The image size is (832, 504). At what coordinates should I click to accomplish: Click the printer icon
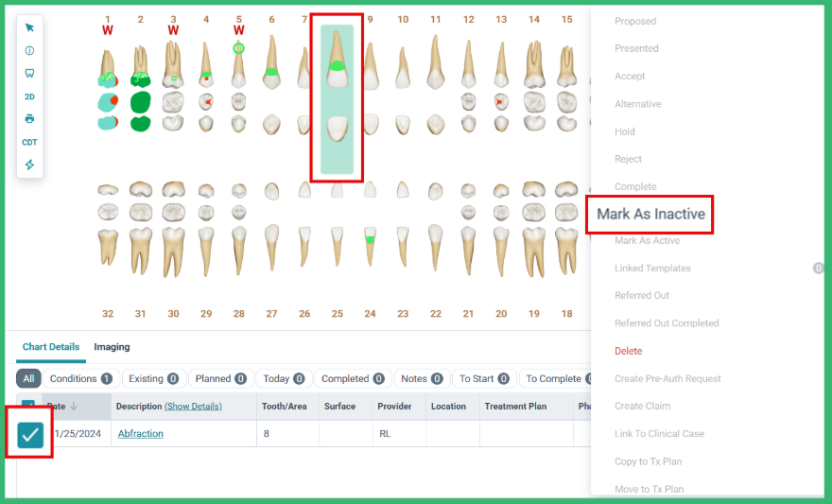click(29, 118)
